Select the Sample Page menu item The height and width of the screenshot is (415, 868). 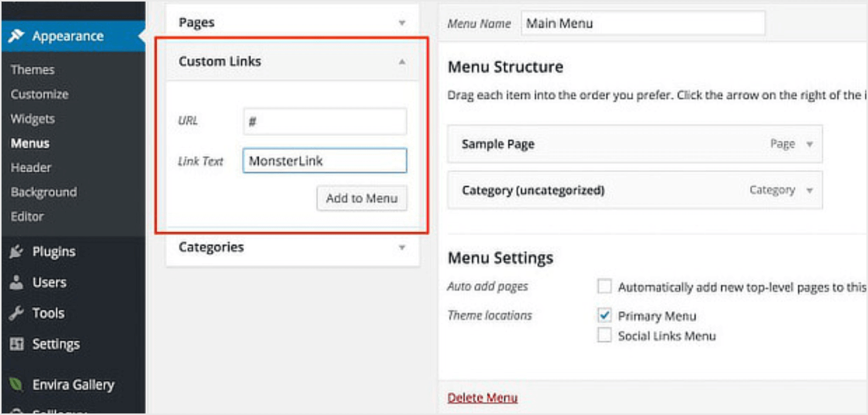point(635,144)
